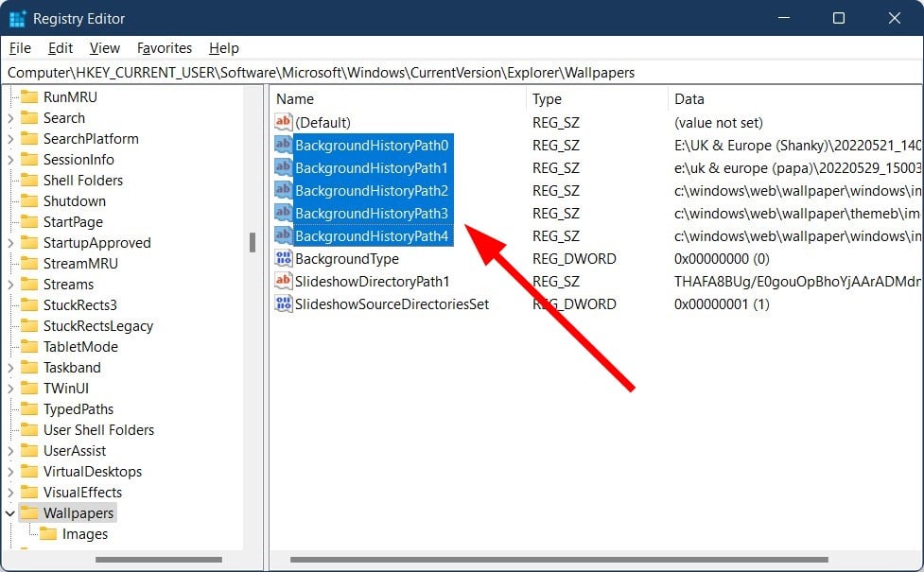924x572 pixels.
Task: Click the SlideshowSourceDirectoriesSet binary icon
Action: [284, 303]
